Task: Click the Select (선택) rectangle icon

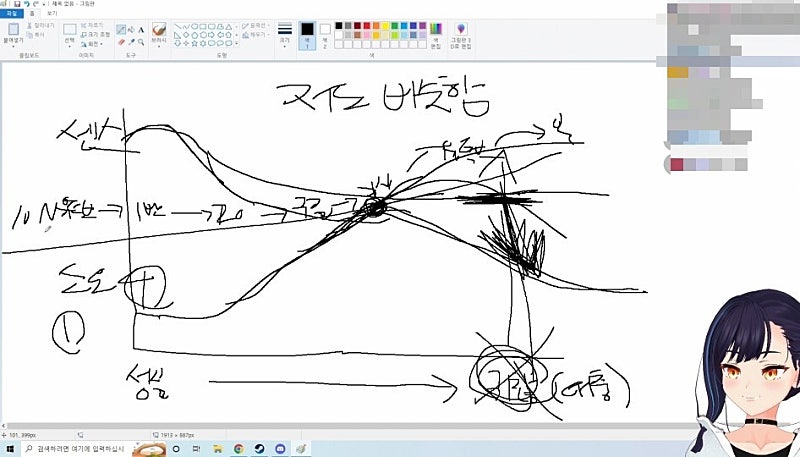Action: pyautogui.click(x=70, y=29)
